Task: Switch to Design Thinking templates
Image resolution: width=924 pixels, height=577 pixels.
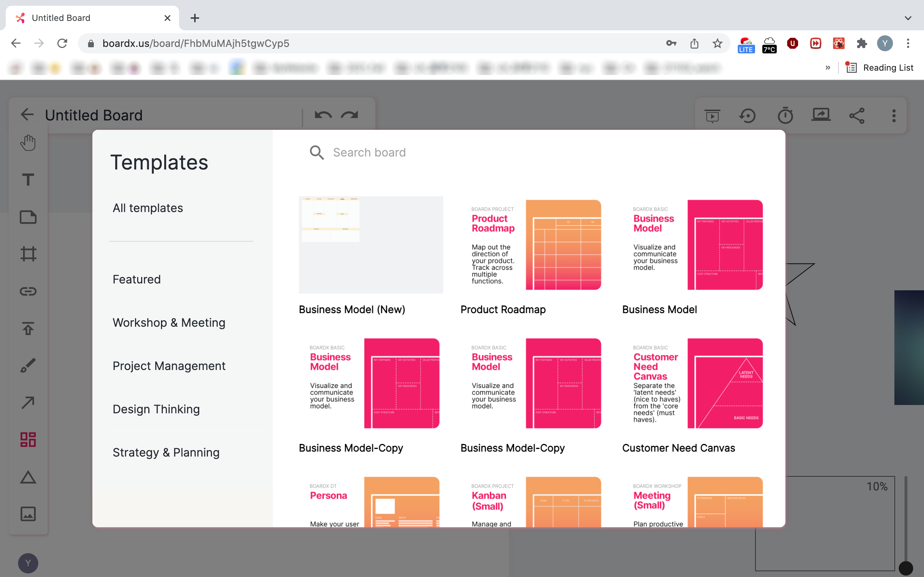Action: (156, 409)
